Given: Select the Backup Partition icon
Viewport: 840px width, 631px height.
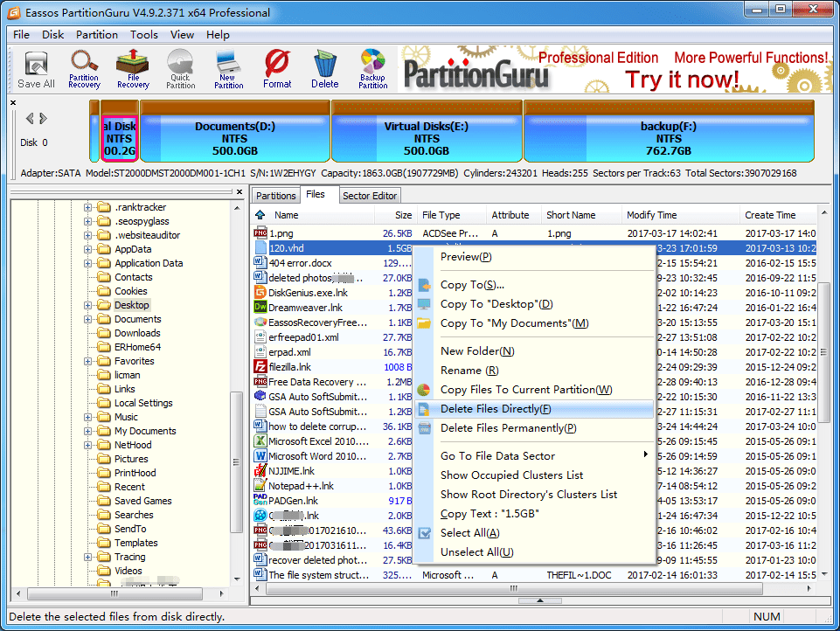Looking at the screenshot, I should [x=372, y=68].
